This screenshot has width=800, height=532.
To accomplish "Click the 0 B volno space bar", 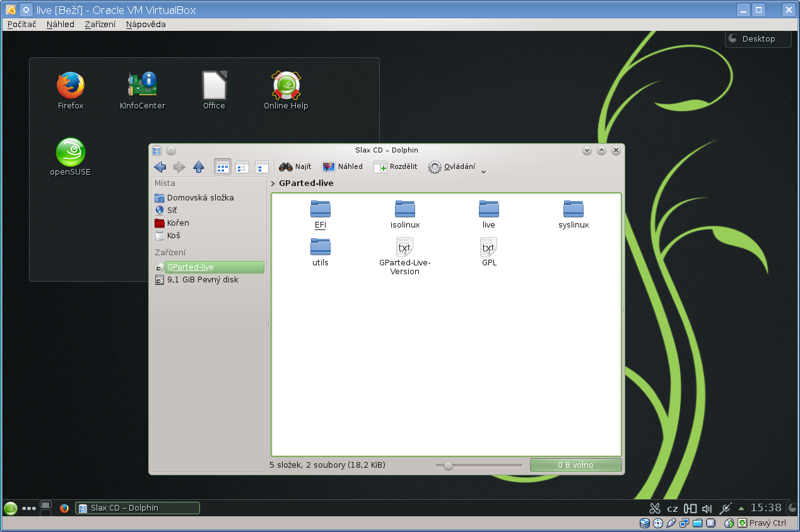I will coord(576,465).
